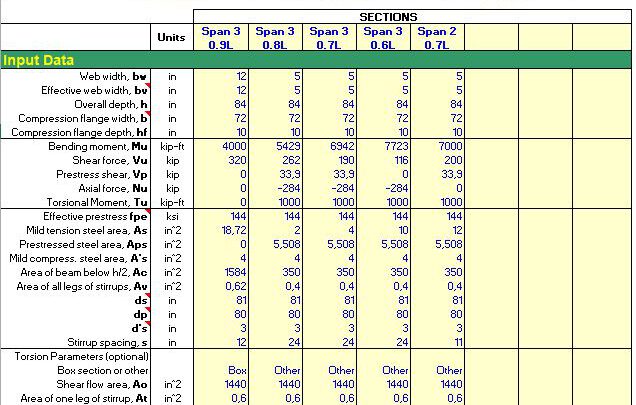Image resolution: width=636 pixels, height=405 pixels.
Task: Select the Compression flange depth, hf label
Action: tap(79, 132)
